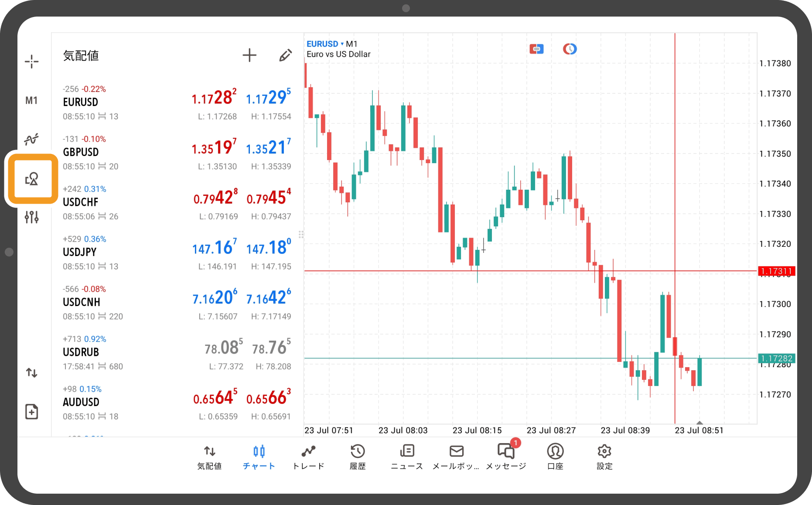812x505 pixels.
Task: Toggle the red-blue one-click trading icon
Action: coord(536,49)
